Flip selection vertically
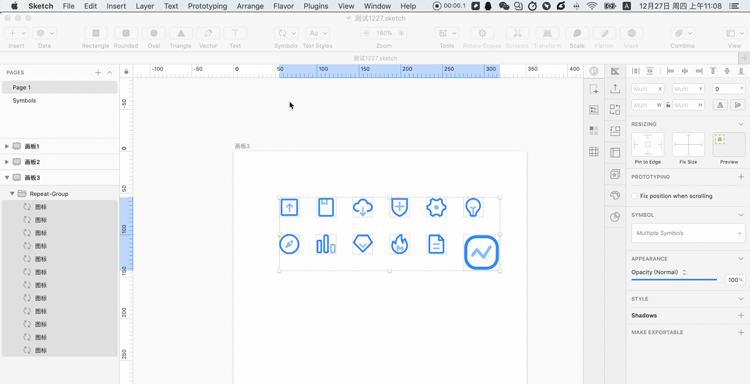750x384 pixels. [738, 105]
